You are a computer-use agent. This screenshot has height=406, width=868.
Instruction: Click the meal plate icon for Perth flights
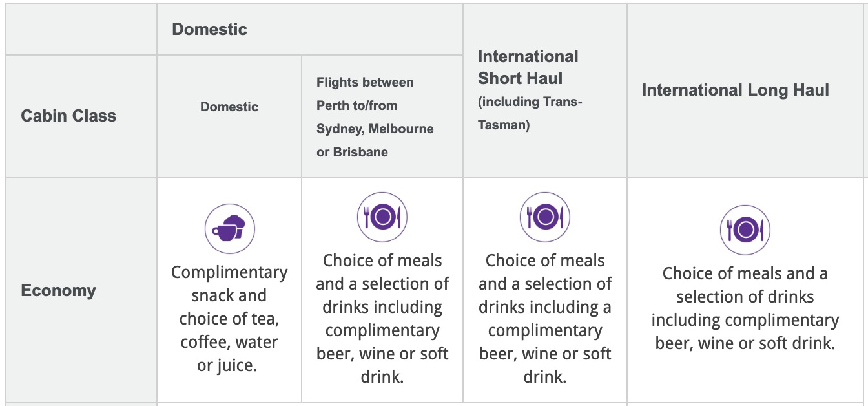pos(382,217)
